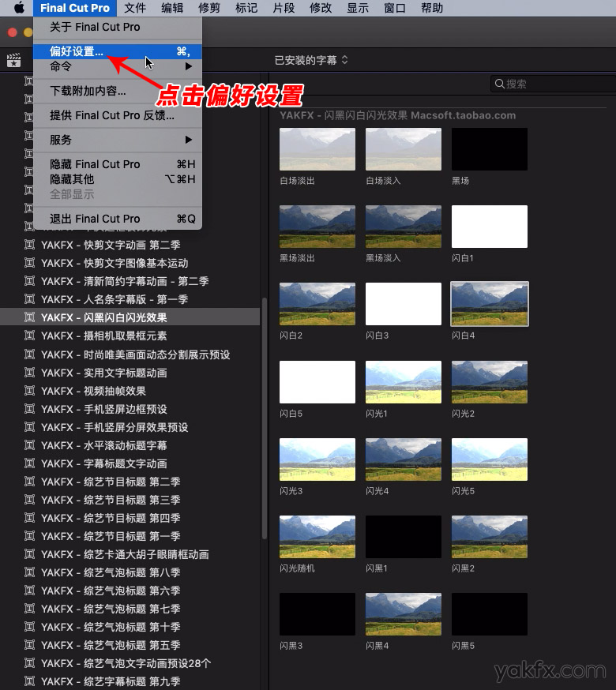Select the 白场淡出 thumbnail
Image resolution: width=616 pixels, height=690 pixels.
pos(317,149)
